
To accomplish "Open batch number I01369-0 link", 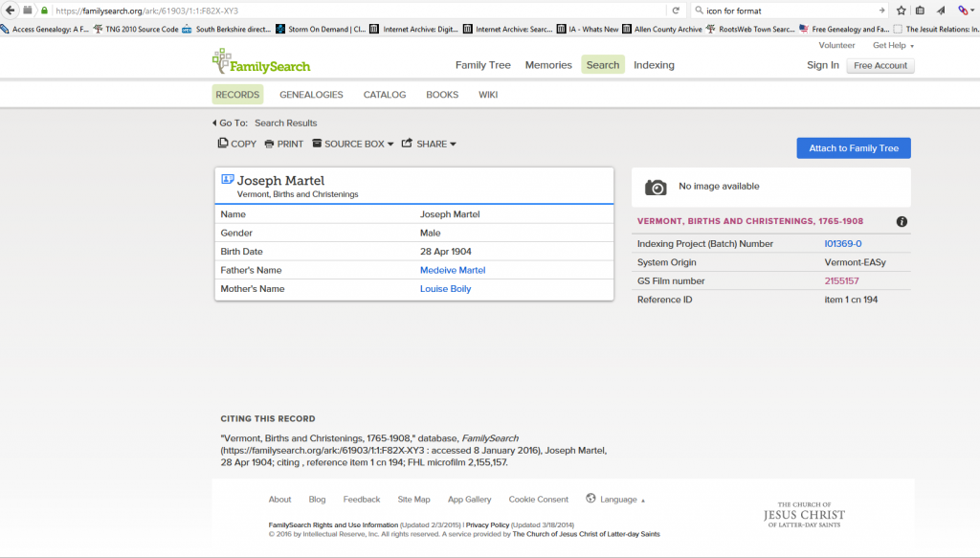I will click(842, 244).
